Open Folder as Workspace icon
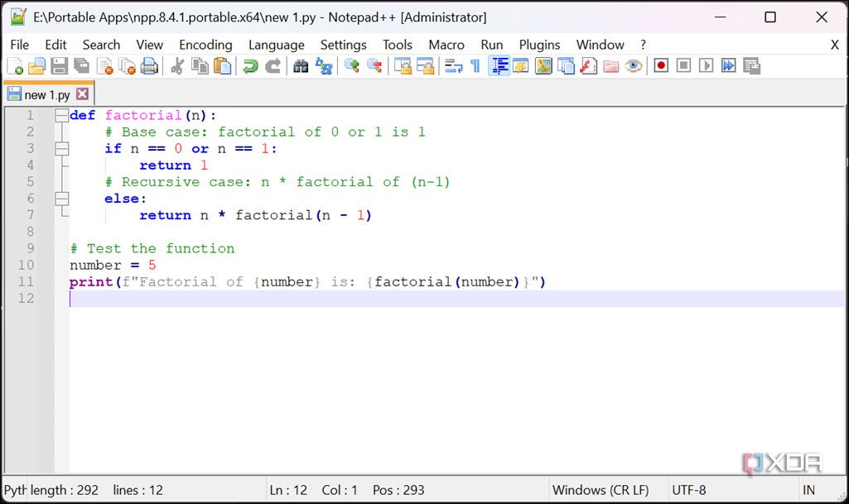The width and height of the screenshot is (849, 504). 610,66
